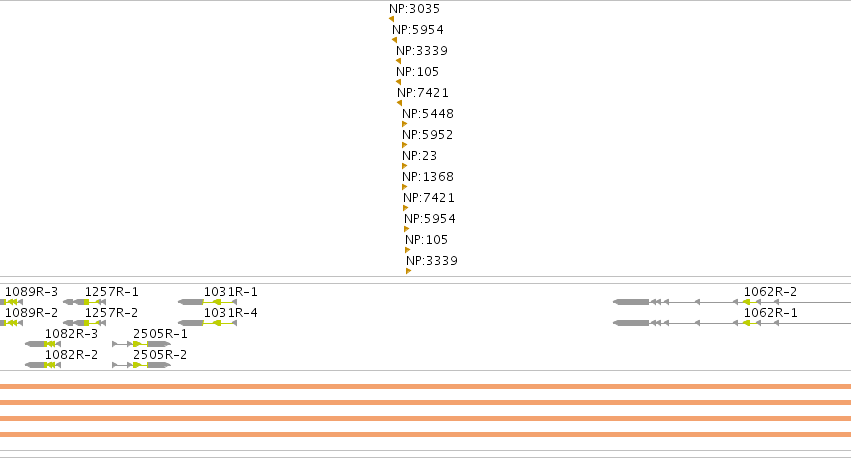Click the 1257R-2 gene model glyph
This screenshot has width=851, height=458.
click(x=84, y=323)
